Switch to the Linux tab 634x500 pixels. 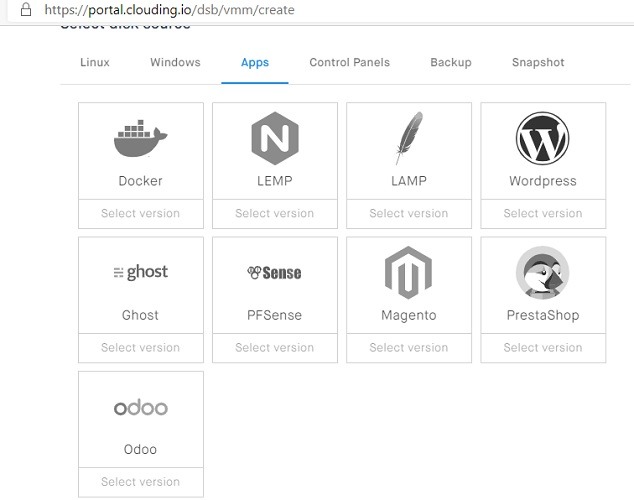[x=95, y=62]
